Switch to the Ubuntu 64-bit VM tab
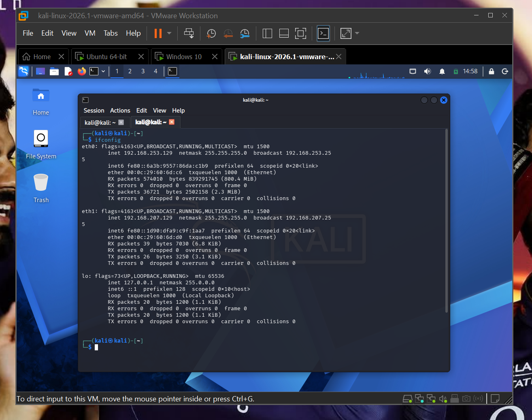 pos(106,57)
